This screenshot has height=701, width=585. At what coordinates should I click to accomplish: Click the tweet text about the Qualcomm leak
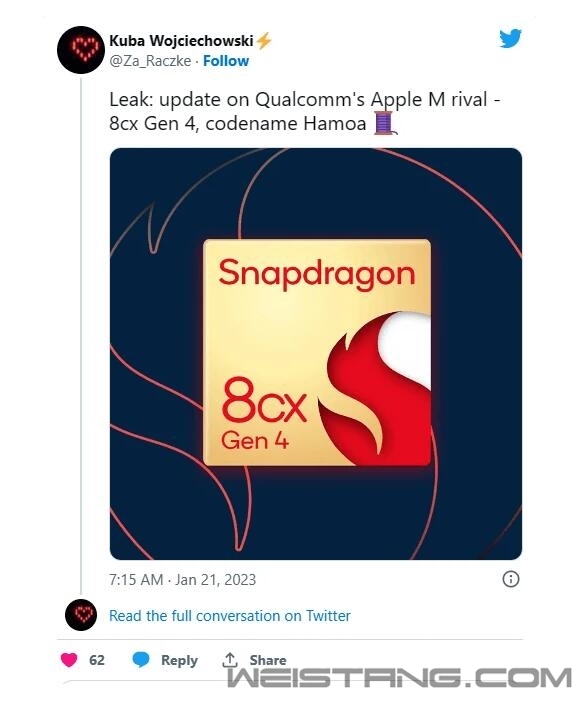click(304, 111)
